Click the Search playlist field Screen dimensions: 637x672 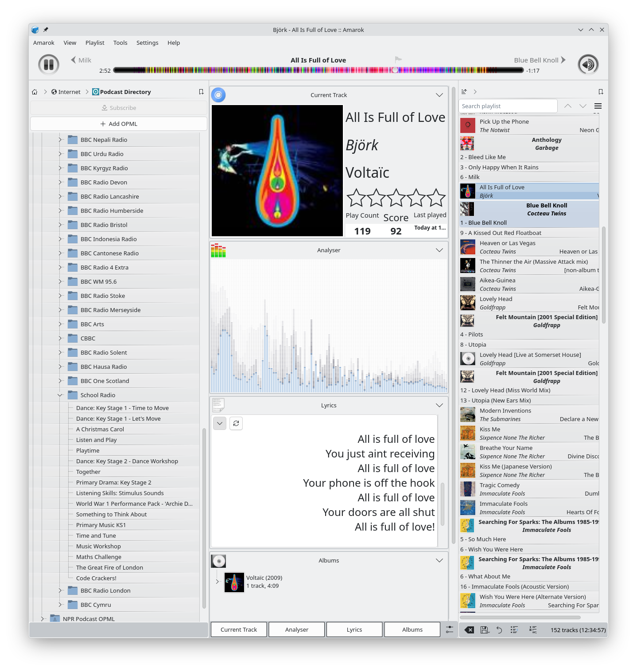[x=508, y=106]
